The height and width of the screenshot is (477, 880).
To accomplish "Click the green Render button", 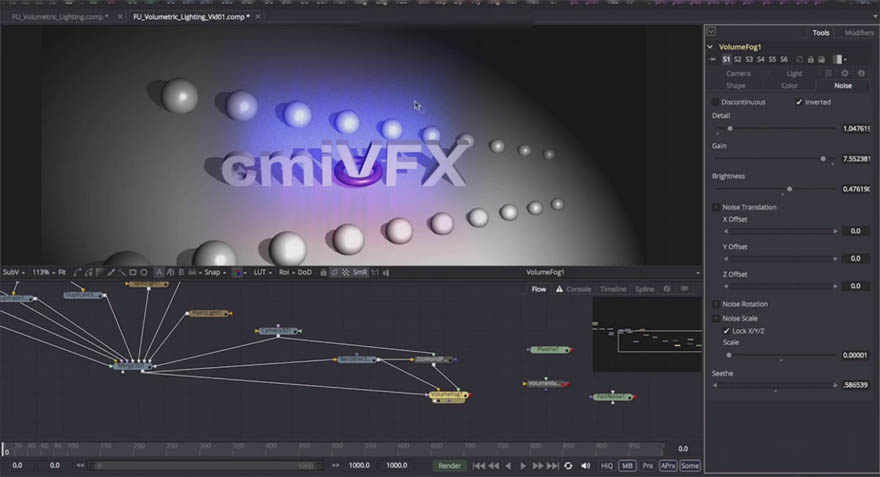I will 449,466.
